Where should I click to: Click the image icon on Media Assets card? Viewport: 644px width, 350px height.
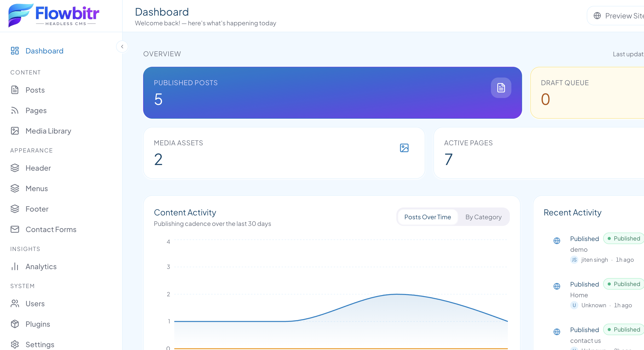click(404, 148)
